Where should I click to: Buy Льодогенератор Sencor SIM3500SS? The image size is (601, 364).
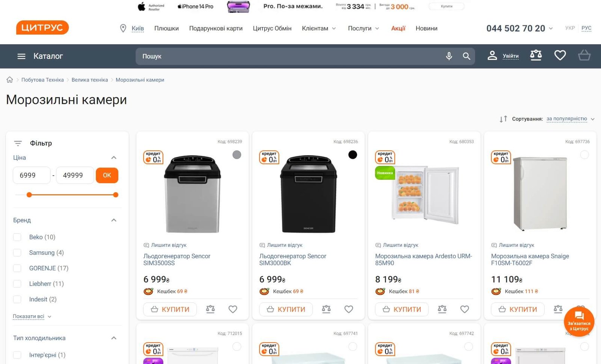[170, 309]
